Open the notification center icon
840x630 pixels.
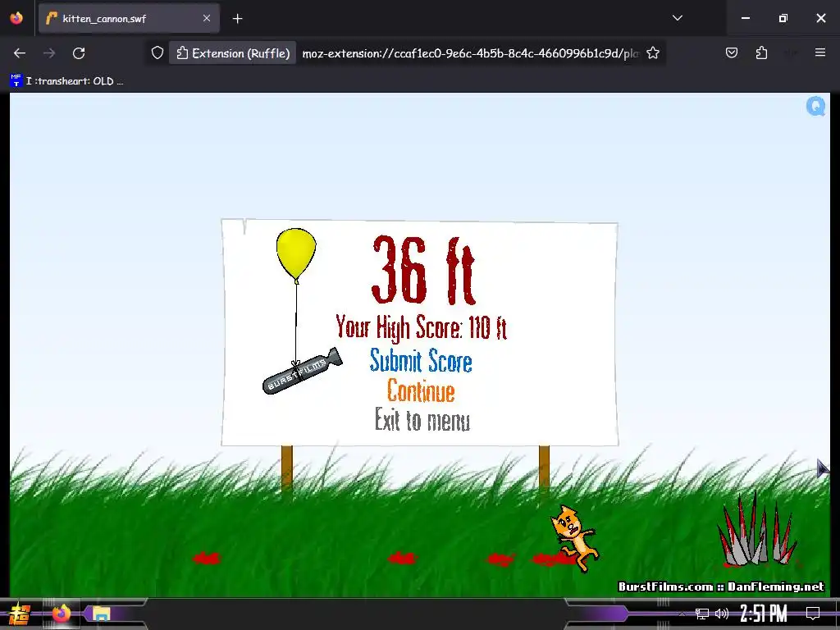point(813,614)
